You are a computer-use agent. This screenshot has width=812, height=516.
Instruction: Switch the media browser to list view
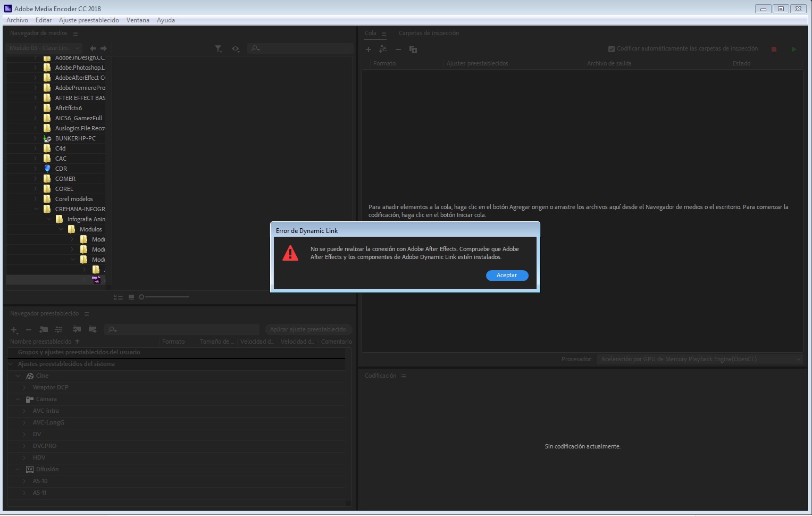[119, 297]
